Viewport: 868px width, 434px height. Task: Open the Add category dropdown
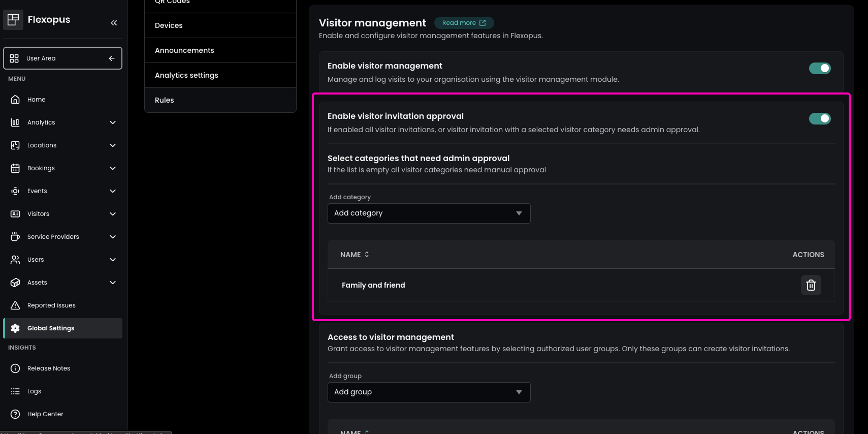tap(429, 213)
